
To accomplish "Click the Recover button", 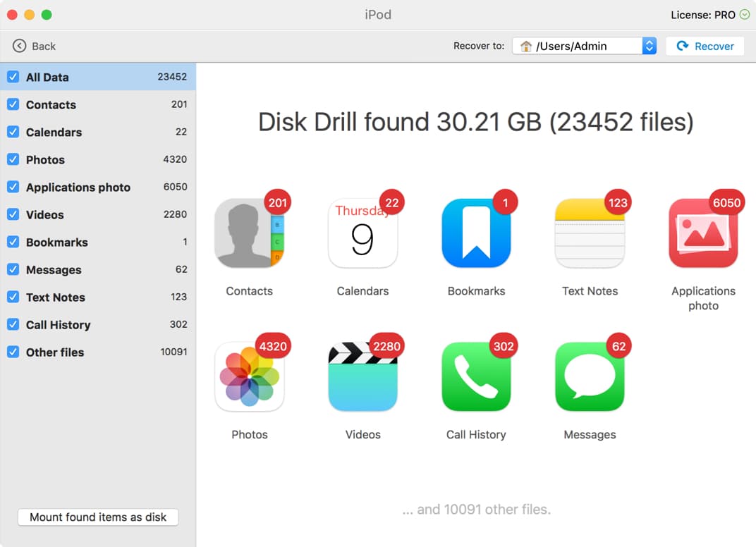I will click(x=705, y=46).
